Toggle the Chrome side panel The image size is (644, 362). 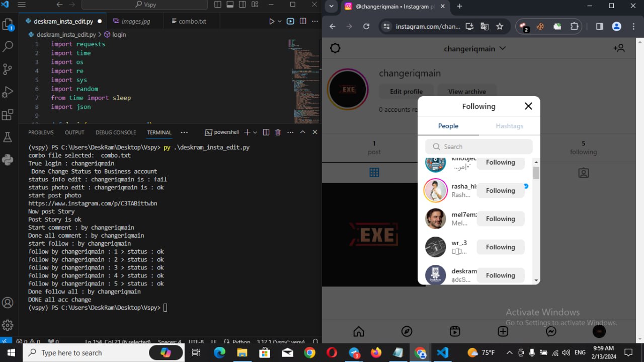tap(599, 26)
